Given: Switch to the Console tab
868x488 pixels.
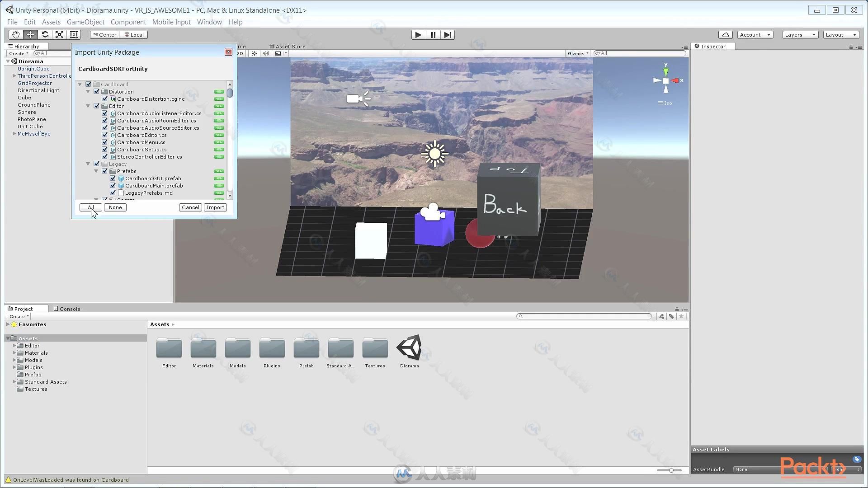Looking at the screenshot, I should click(x=67, y=309).
